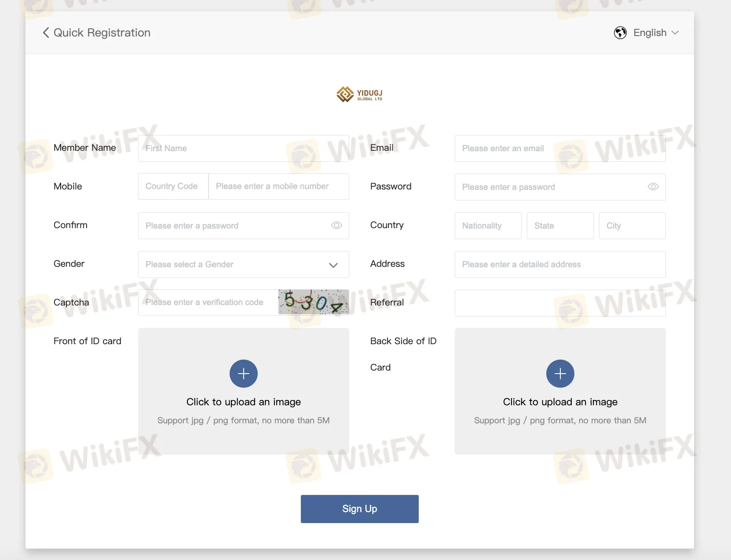Screen dimensions: 731x560
Task: Show password using eye icon in Password field
Action: pos(653,187)
